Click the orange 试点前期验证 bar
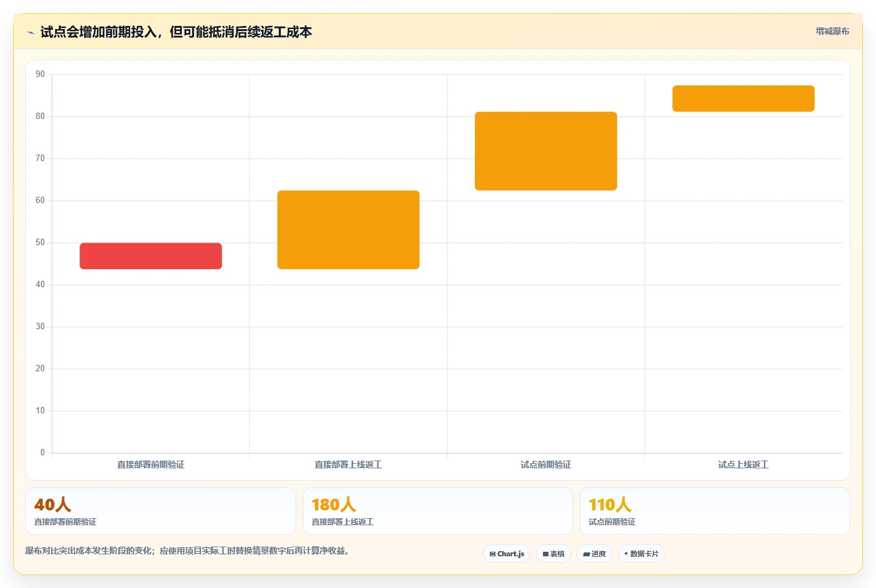 click(x=546, y=151)
